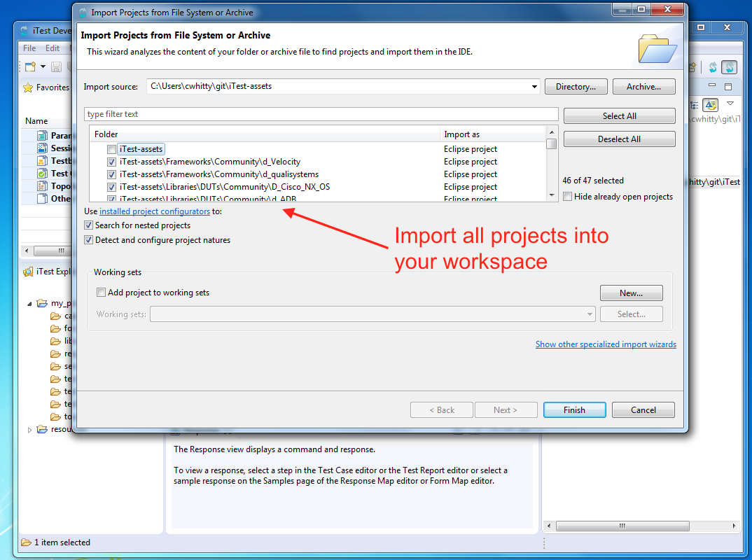Click the Directory... button

(x=576, y=87)
